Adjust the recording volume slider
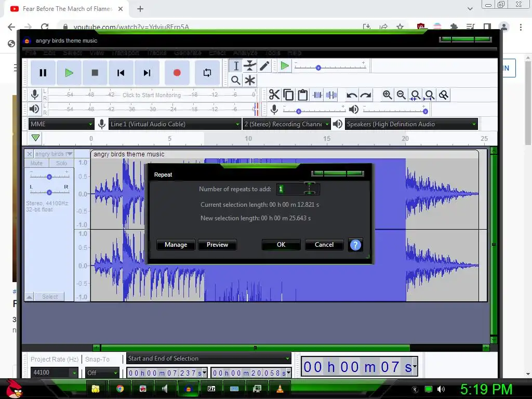532x399 pixels. click(x=314, y=110)
